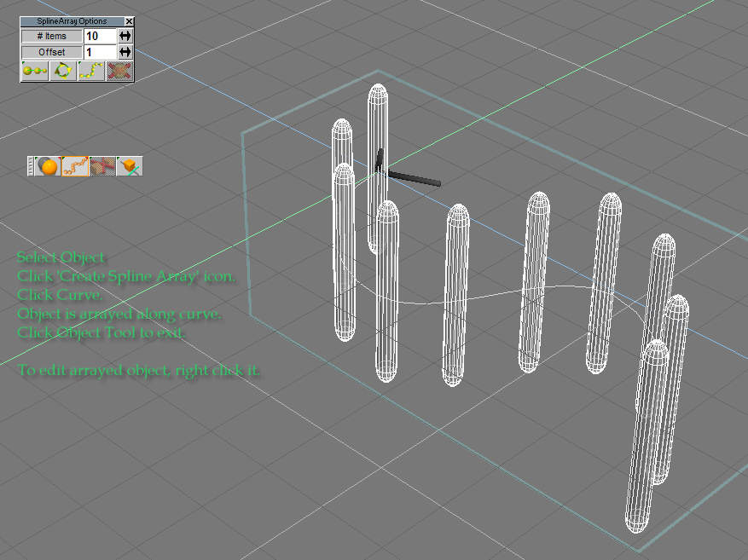This screenshot has height=560, width=748.
Task: Click the # Items spinner arrows
Action: coord(125,36)
